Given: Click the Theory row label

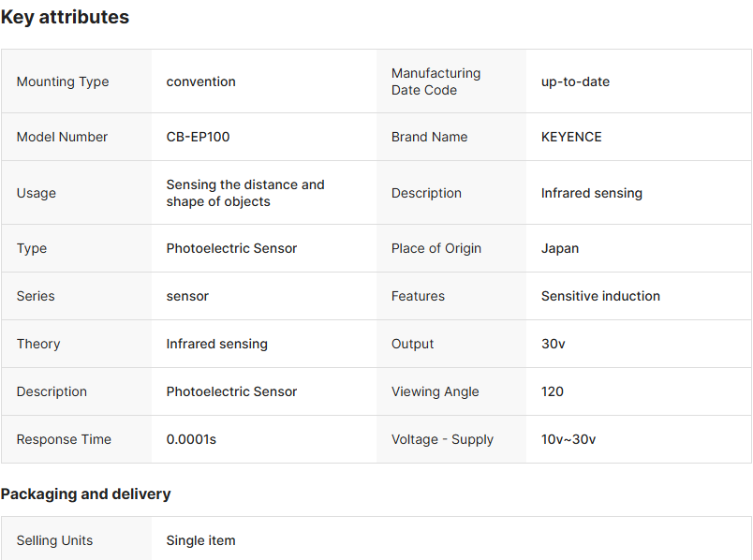Looking at the screenshot, I should [x=38, y=344].
